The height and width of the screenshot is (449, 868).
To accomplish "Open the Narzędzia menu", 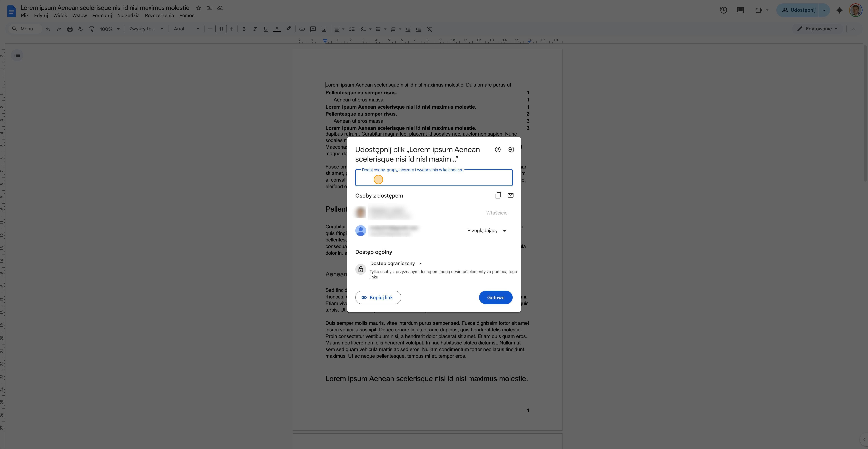I will (128, 15).
